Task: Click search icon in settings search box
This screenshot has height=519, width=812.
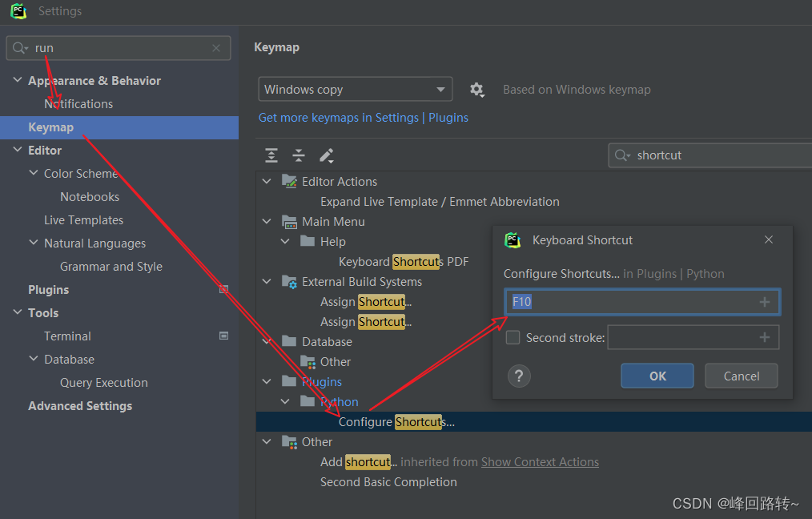Action: pyautogui.click(x=20, y=48)
